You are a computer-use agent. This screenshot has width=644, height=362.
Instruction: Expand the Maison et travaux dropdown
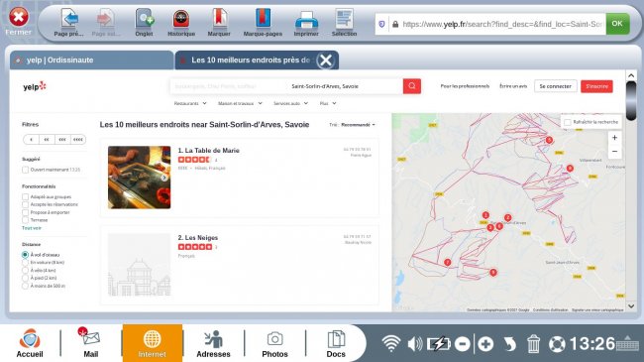240,104
